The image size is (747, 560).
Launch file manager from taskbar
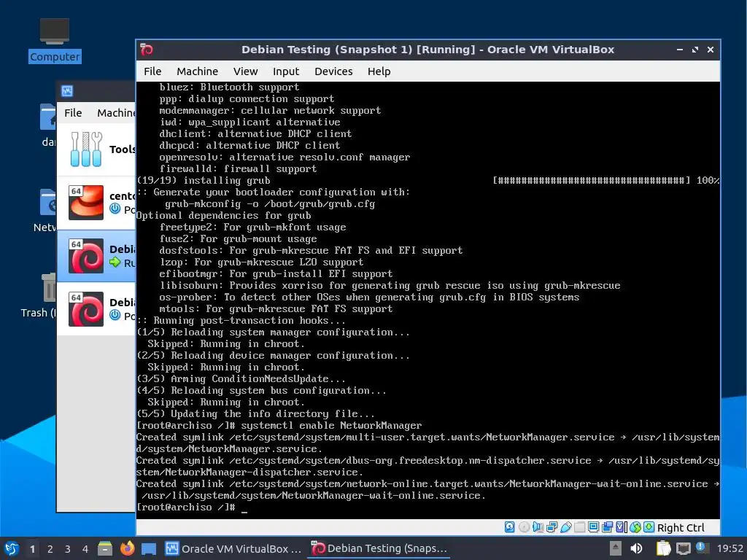click(x=105, y=548)
